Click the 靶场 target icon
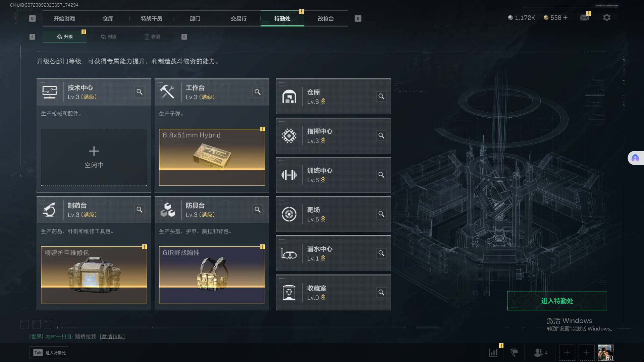Screen dimensions: 644x362 click(289, 214)
